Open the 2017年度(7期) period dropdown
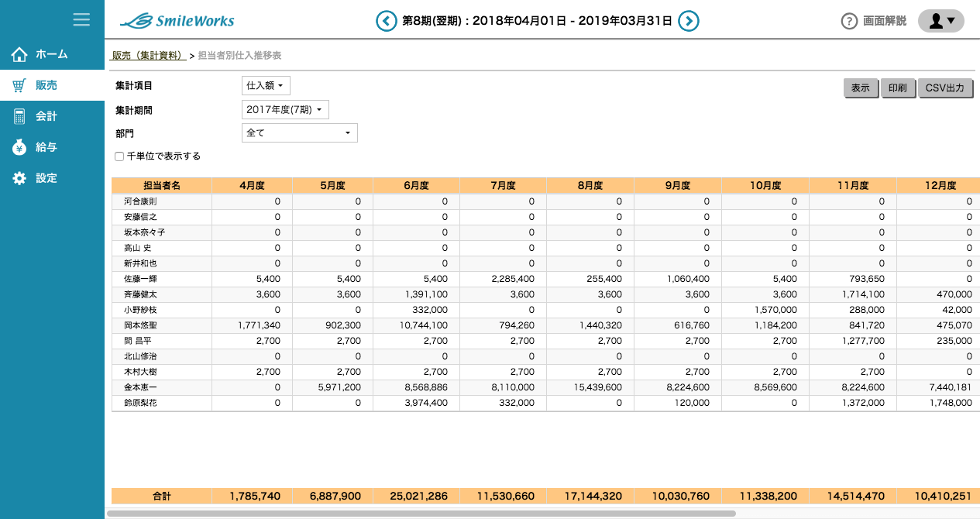980x519 pixels. pos(285,110)
